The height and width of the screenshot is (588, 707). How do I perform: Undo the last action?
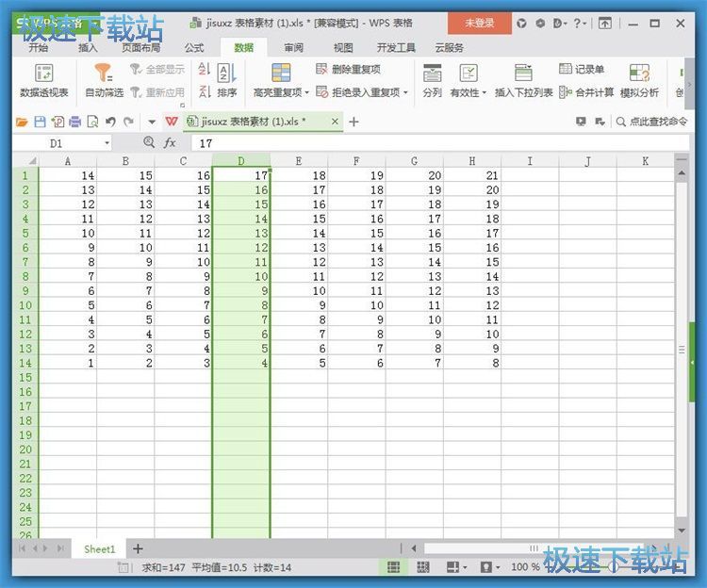[110, 122]
